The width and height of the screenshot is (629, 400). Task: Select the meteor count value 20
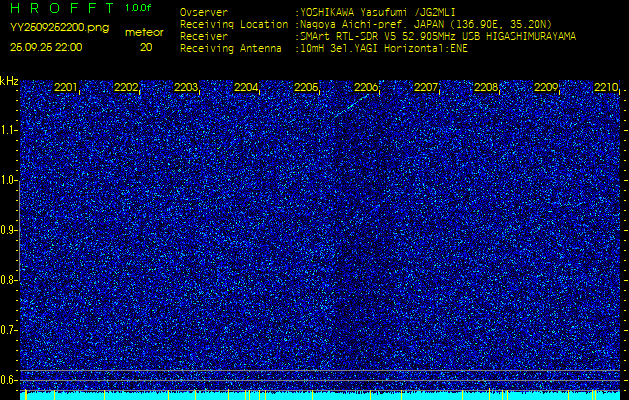click(x=146, y=47)
